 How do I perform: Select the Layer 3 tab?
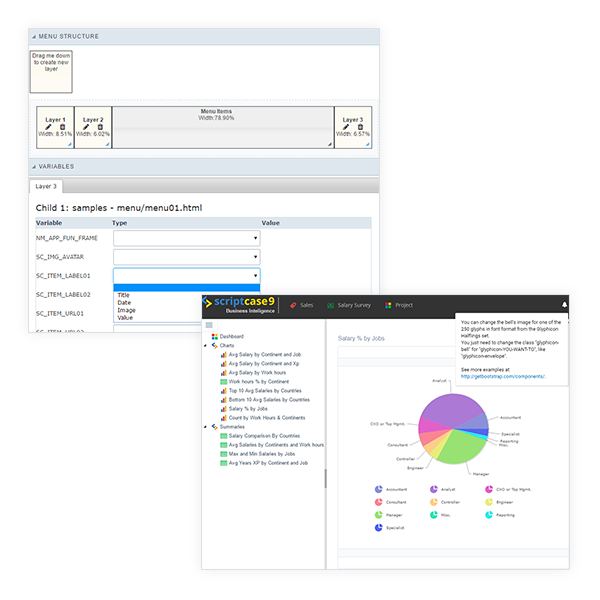click(47, 186)
